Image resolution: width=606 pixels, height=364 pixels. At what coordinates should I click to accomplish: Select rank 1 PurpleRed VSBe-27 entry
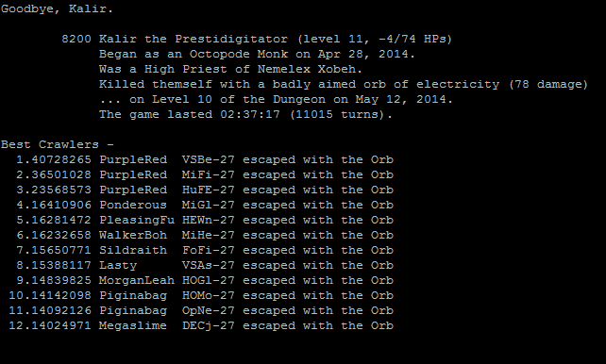tap(205, 159)
